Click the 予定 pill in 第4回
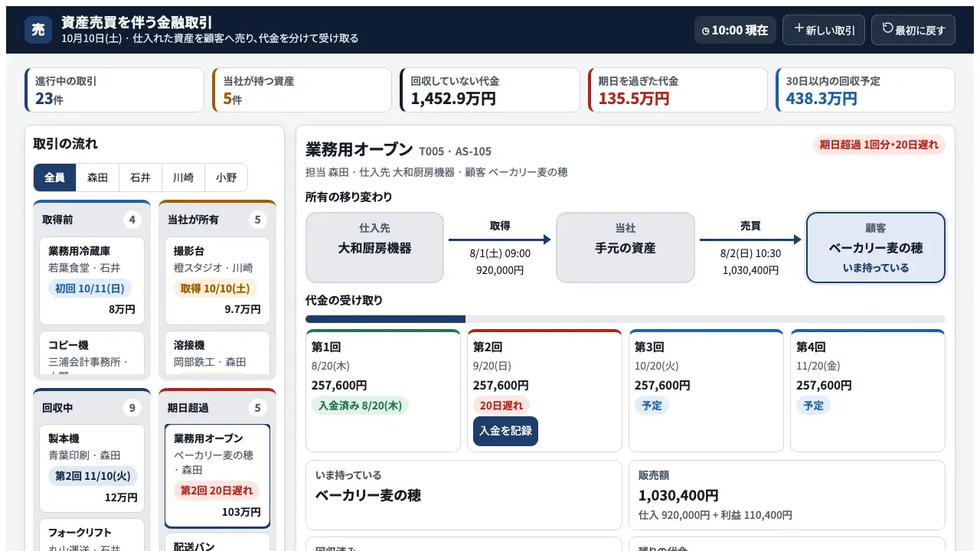 tap(814, 406)
